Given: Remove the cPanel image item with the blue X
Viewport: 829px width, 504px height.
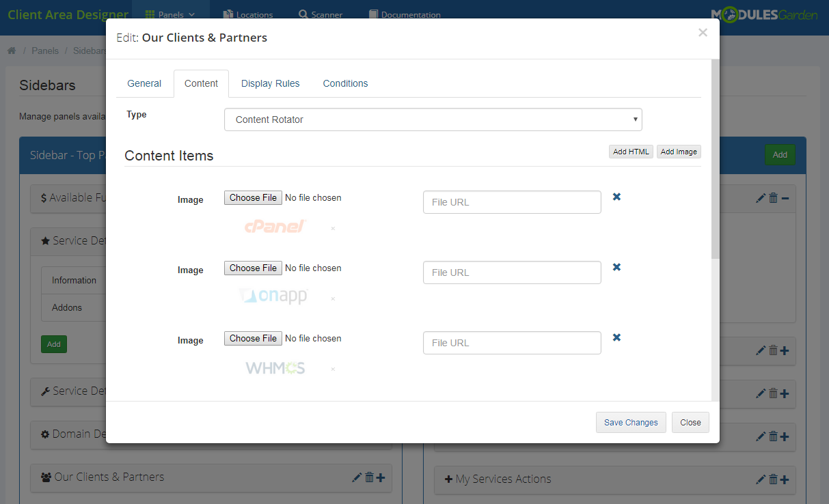Looking at the screenshot, I should [x=616, y=197].
